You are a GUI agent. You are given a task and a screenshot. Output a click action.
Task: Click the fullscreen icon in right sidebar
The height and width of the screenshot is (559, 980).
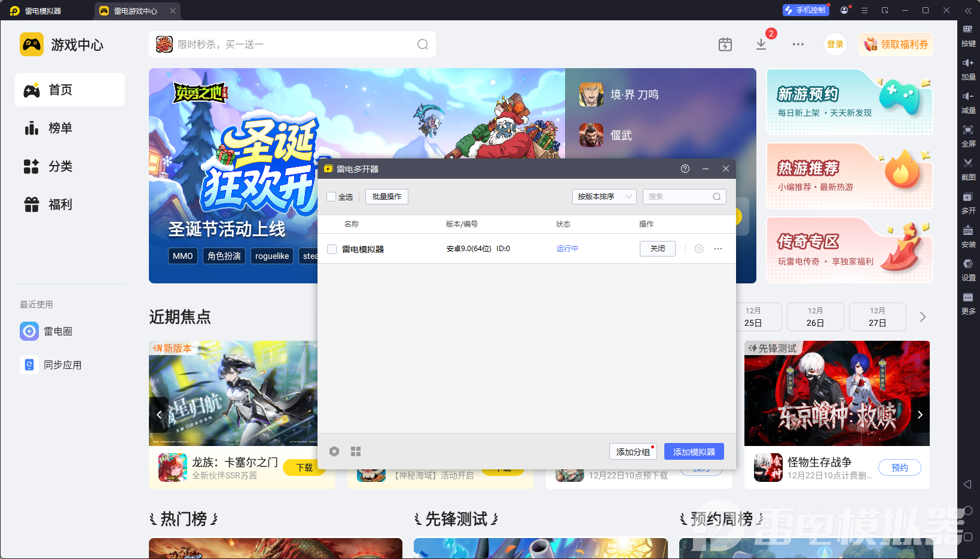tap(968, 130)
